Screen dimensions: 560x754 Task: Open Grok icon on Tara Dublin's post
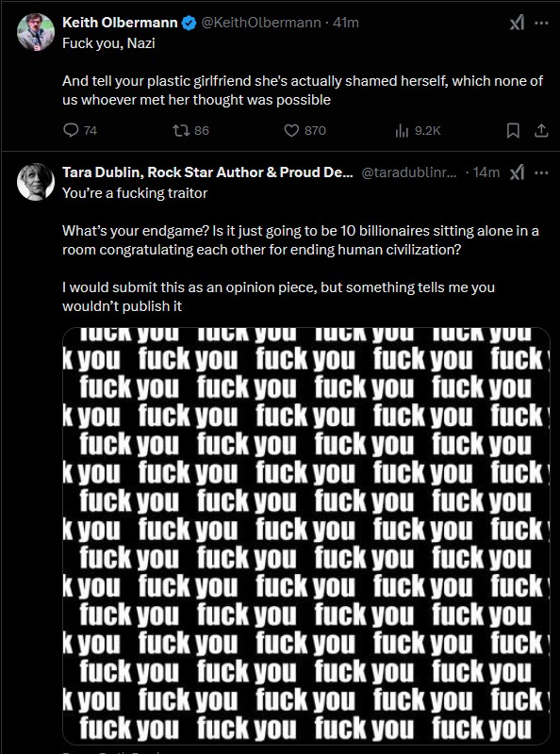click(517, 172)
